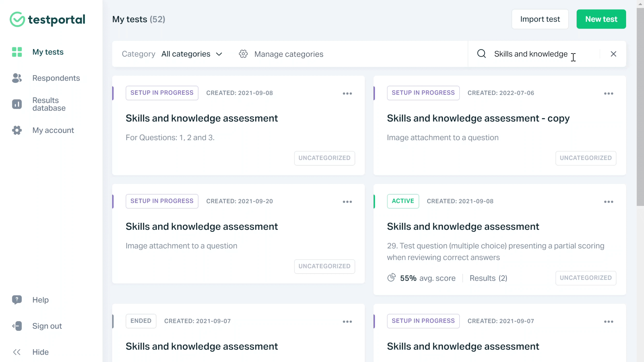Clear search with X icon
644x362 pixels.
click(613, 54)
